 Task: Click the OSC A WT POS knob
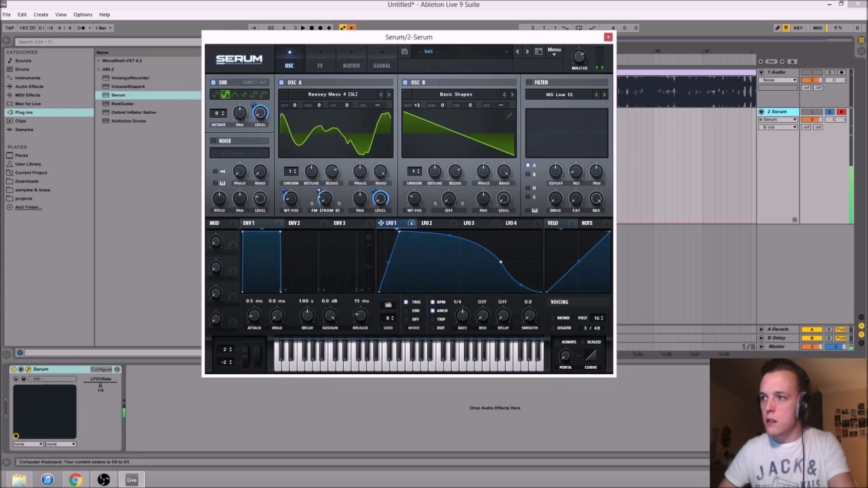tap(291, 198)
